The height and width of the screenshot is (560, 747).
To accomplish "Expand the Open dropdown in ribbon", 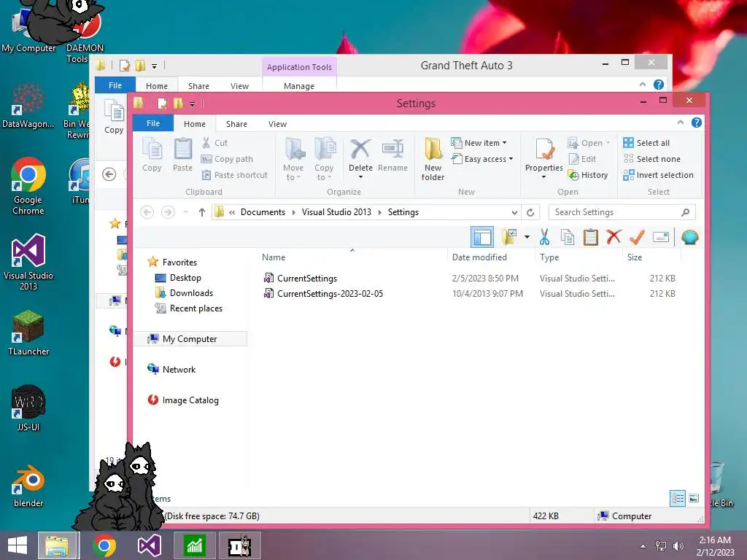I will coord(608,143).
